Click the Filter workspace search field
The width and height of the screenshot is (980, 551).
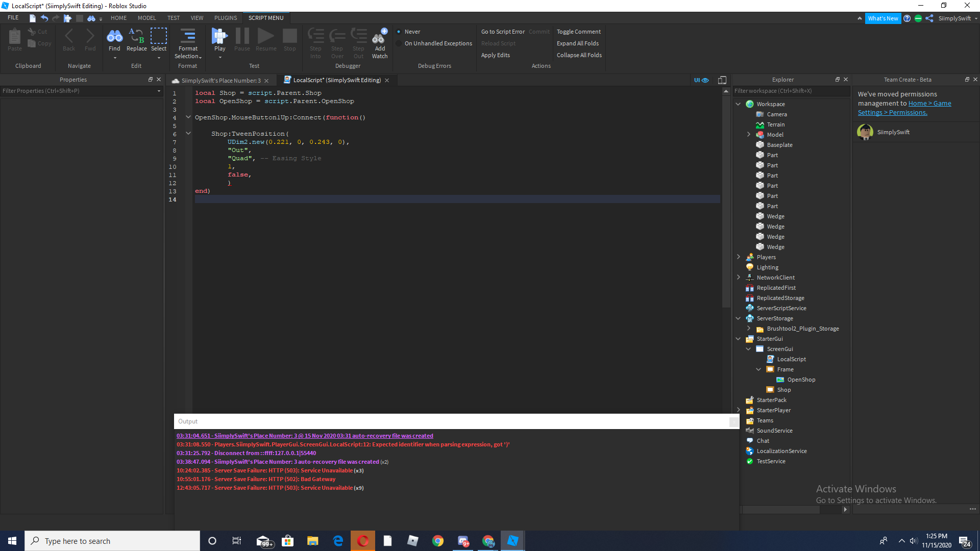[790, 91]
